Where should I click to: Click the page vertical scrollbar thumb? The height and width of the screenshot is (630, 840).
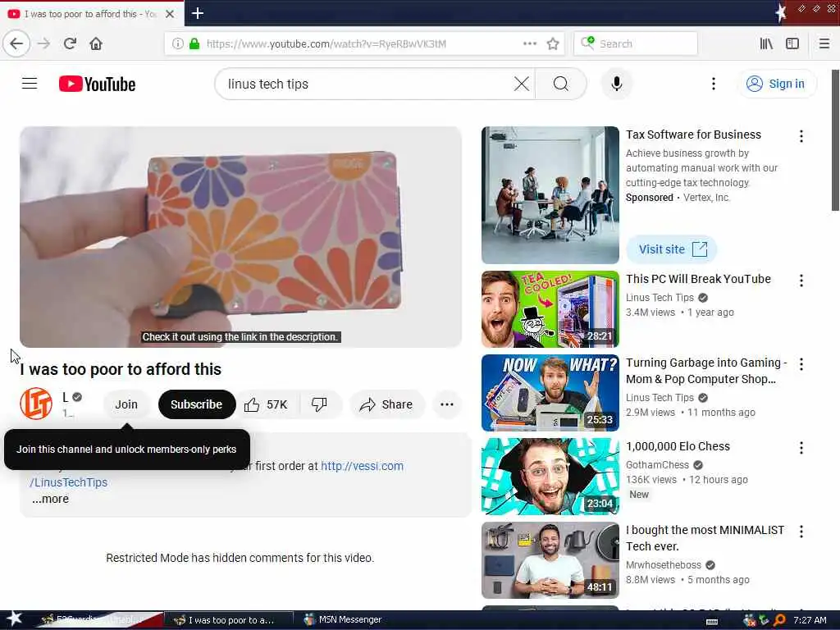835,140
